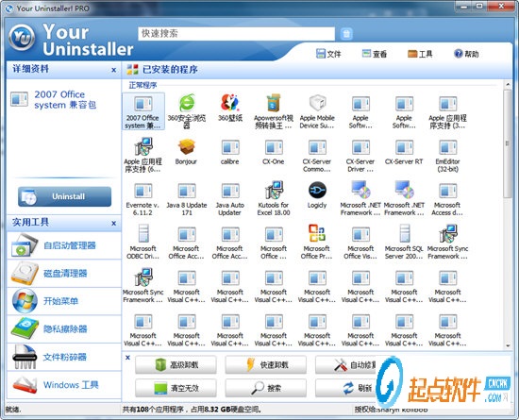
Task: Close the 实用工具 panel
Action: coord(113,223)
